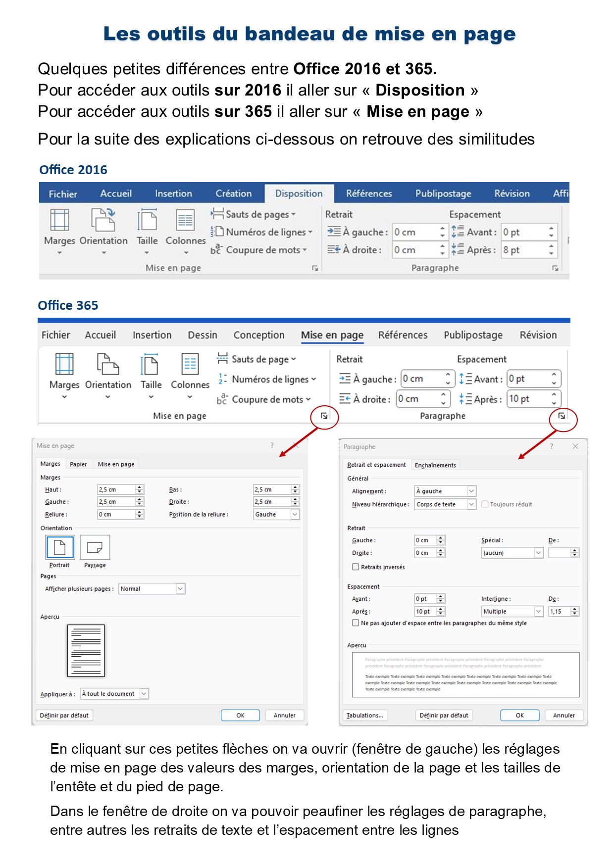Switch to Papier tab in Mise en page dialog
Image resolution: width=614 pixels, height=868 pixels.
pos(78,464)
